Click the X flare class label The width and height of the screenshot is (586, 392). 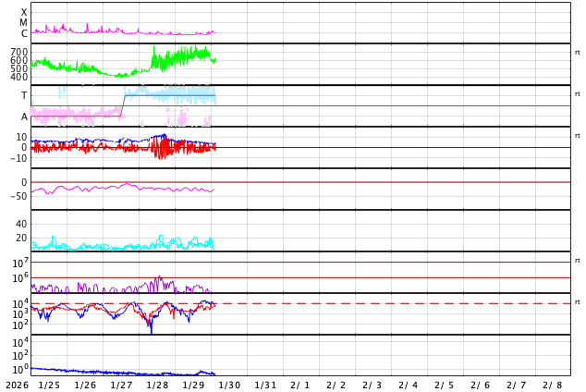(24, 13)
